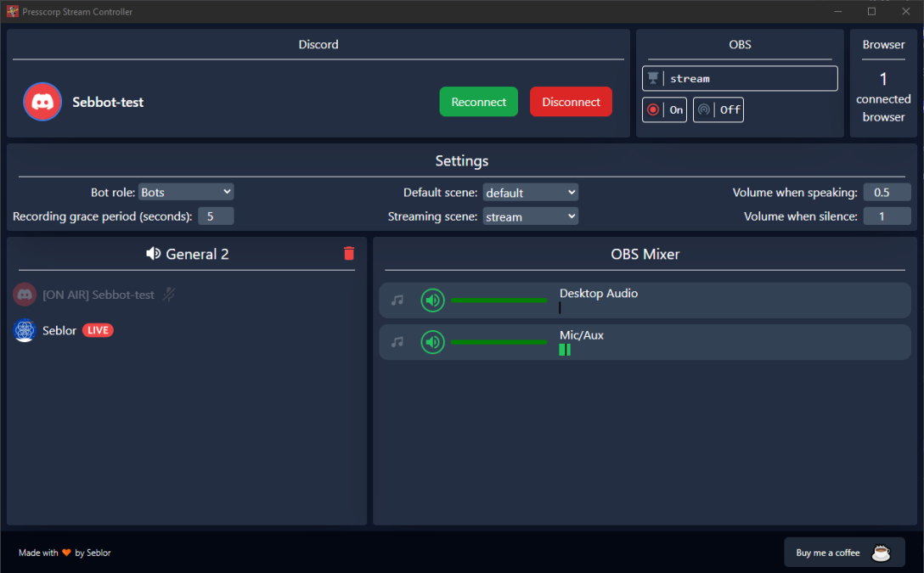Close the Presscorp Stream Controller window
The height and width of the screenshot is (573, 924).
coord(905,11)
